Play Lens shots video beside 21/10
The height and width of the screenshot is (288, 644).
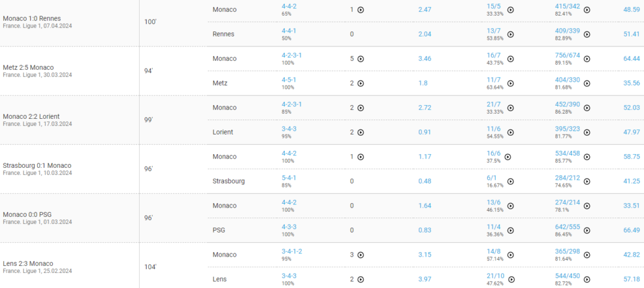click(511, 279)
